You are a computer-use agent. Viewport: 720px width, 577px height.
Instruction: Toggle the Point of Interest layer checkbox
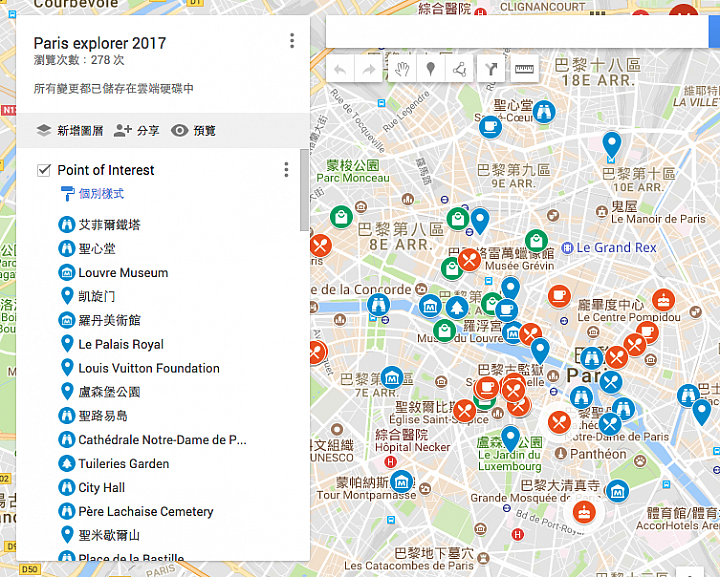(x=44, y=170)
